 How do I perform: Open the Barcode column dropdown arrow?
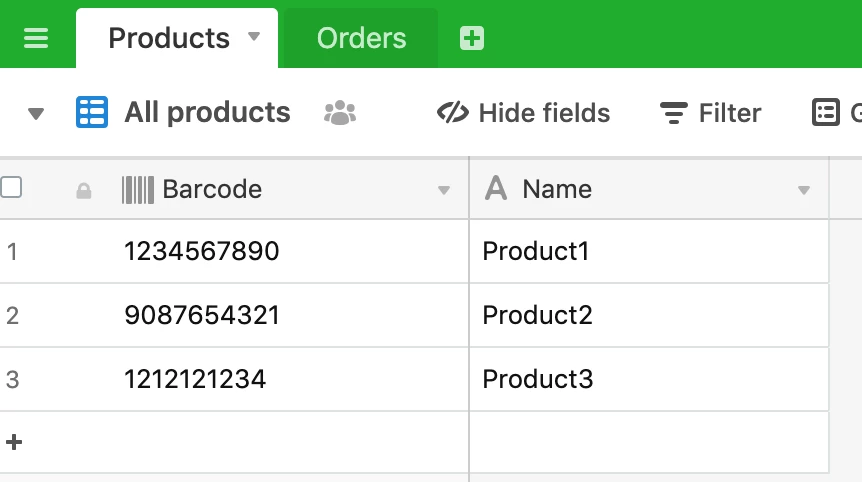coord(444,191)
